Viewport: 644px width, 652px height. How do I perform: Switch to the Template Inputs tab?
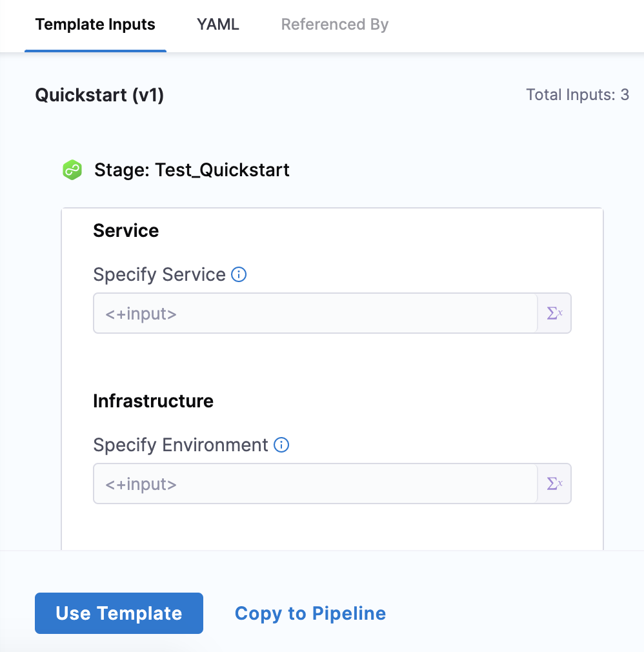[x=96, y=25]
